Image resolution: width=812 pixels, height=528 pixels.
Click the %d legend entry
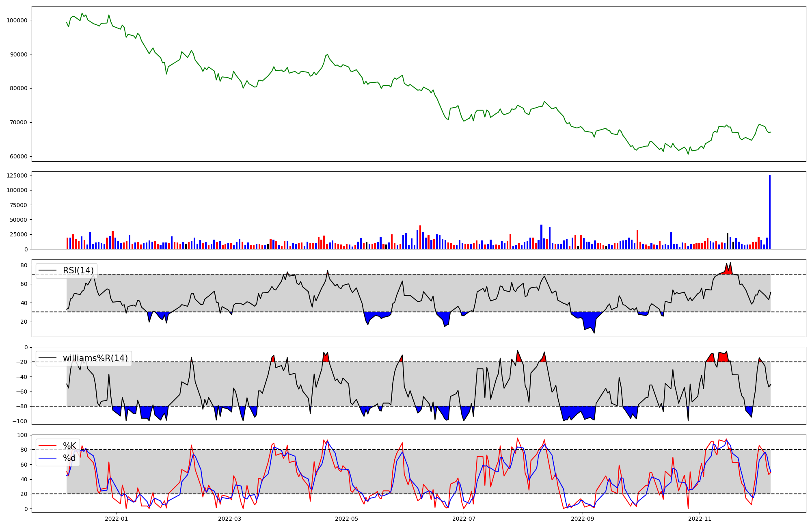(69, 458)
